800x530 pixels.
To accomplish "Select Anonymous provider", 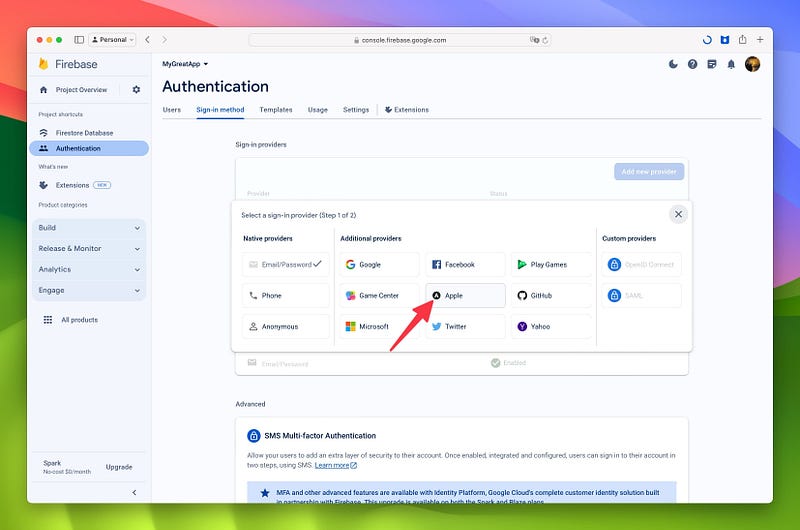I will pos(286,326).
